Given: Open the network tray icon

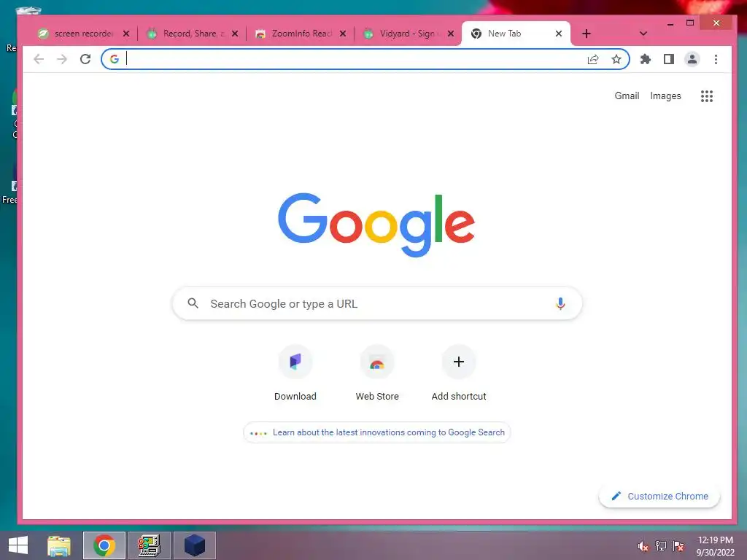Looking at the screenshot, I should pos(661,546).
